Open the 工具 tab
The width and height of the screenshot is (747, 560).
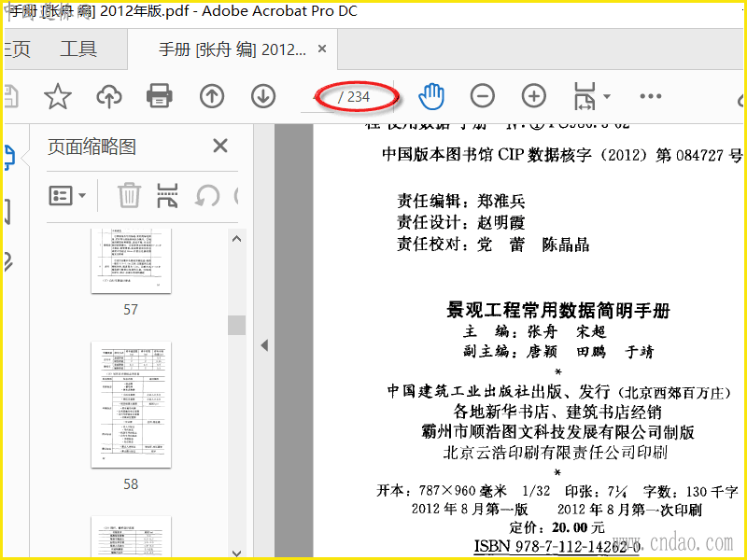(78, 49)
